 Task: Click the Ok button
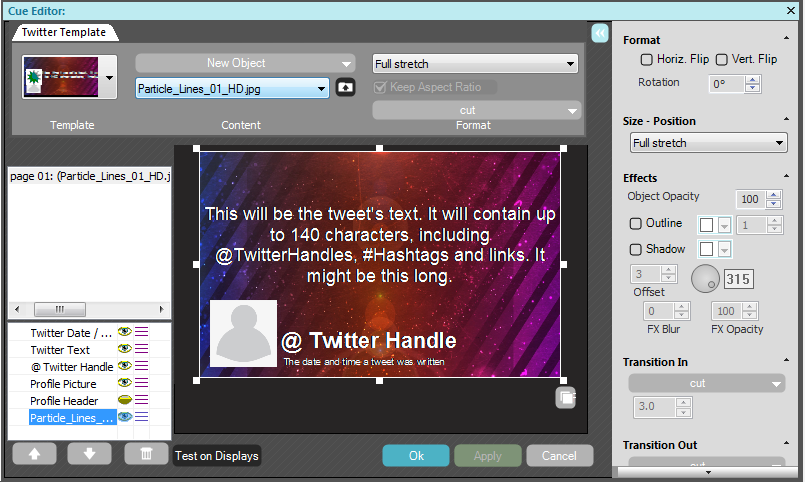(416, 456)
